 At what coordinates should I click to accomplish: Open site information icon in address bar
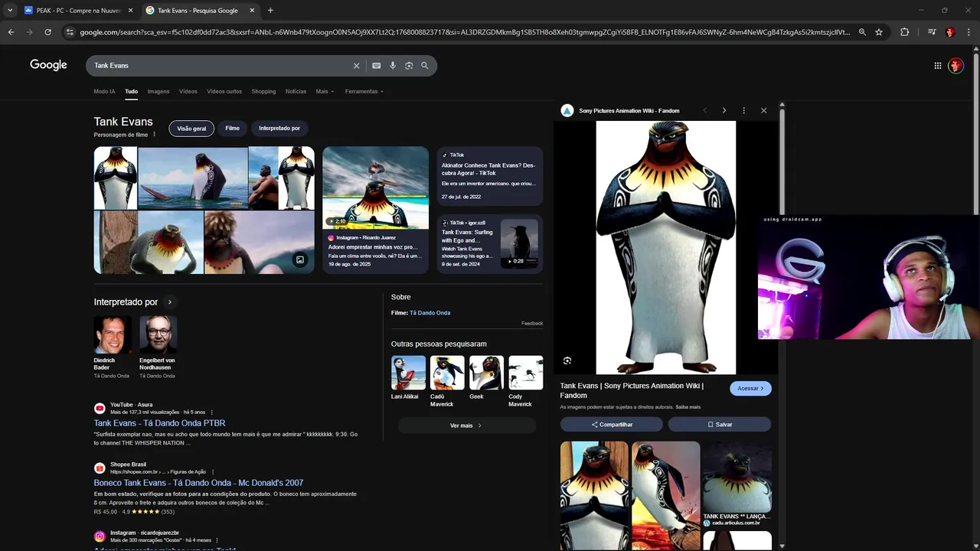(70, 32)
